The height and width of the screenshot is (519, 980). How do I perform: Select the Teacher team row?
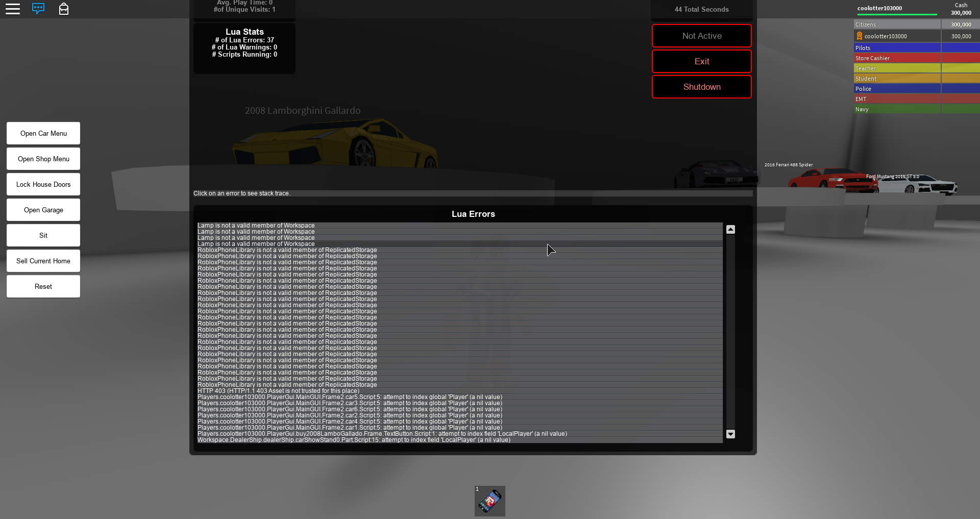[917, 68]
